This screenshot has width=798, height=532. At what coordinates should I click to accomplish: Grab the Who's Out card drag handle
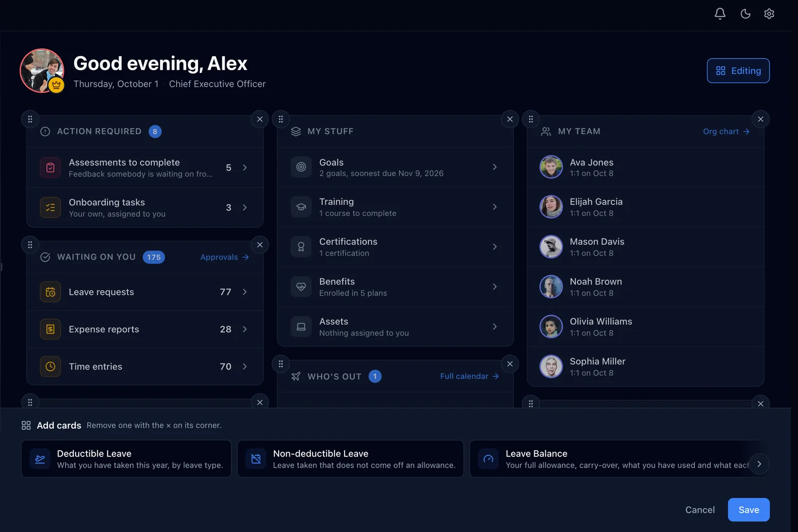click(281, 364)
